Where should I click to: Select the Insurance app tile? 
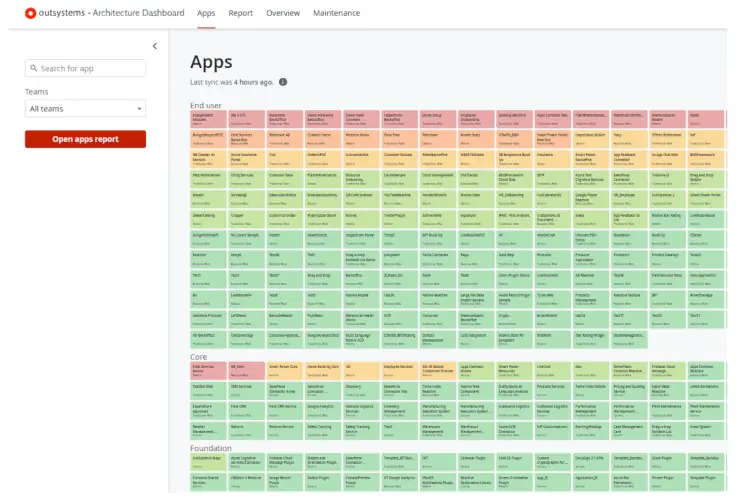[x=552, y=159]
